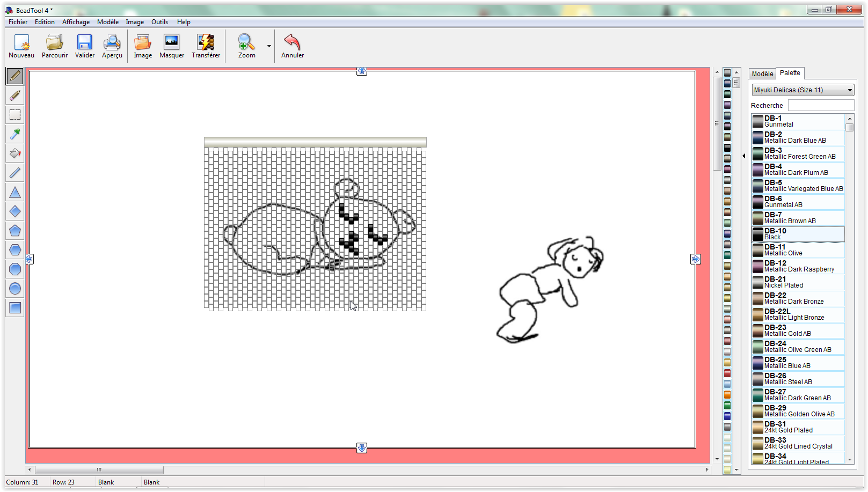The image size is (868, 492).
Task: Pick the eyedropper color tool
Action: click(15, 134)
